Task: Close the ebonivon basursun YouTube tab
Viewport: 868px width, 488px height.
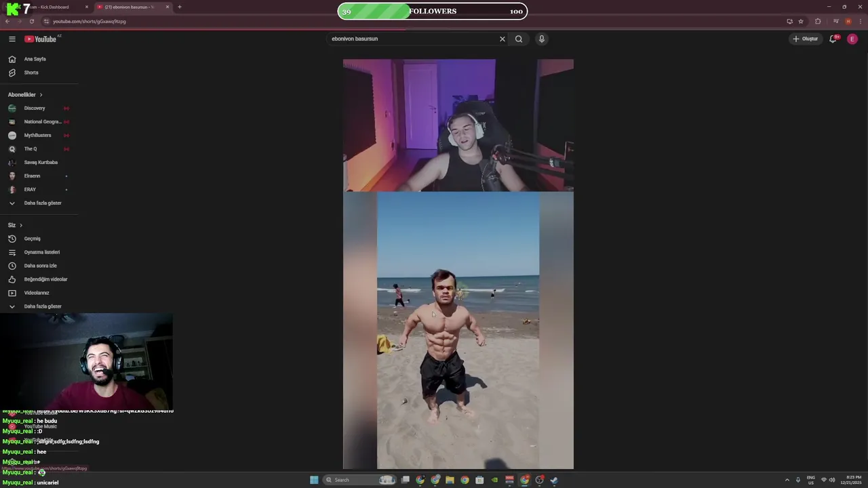Action: 167,7
